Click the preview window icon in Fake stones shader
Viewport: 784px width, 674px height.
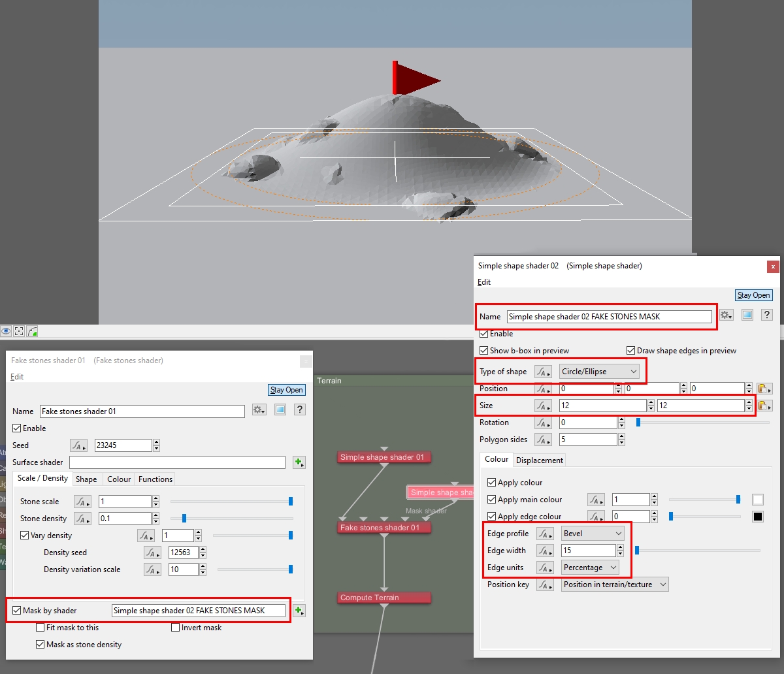coord(280,410)
